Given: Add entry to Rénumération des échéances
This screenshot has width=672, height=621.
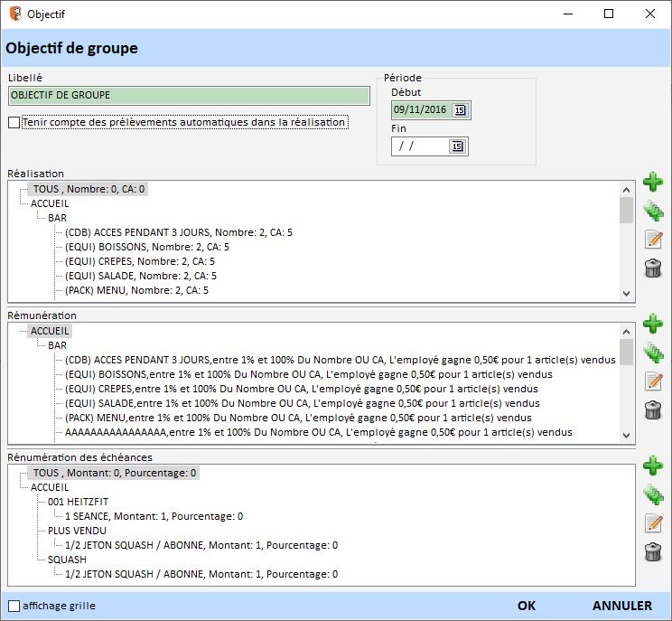Looking at the screenshot, I should [x=652, y=466].
